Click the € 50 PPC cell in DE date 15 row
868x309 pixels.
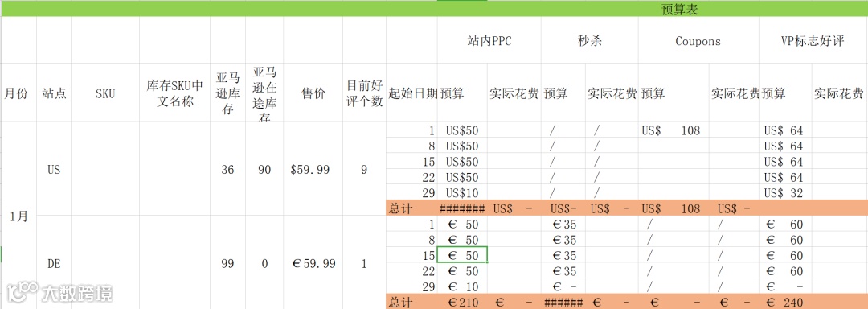coord(462,256)
